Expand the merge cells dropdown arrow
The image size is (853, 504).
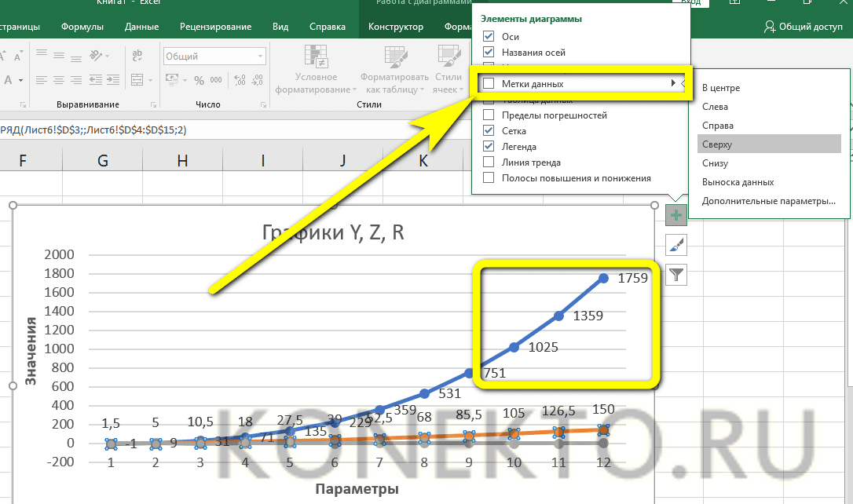pos(151,80)
